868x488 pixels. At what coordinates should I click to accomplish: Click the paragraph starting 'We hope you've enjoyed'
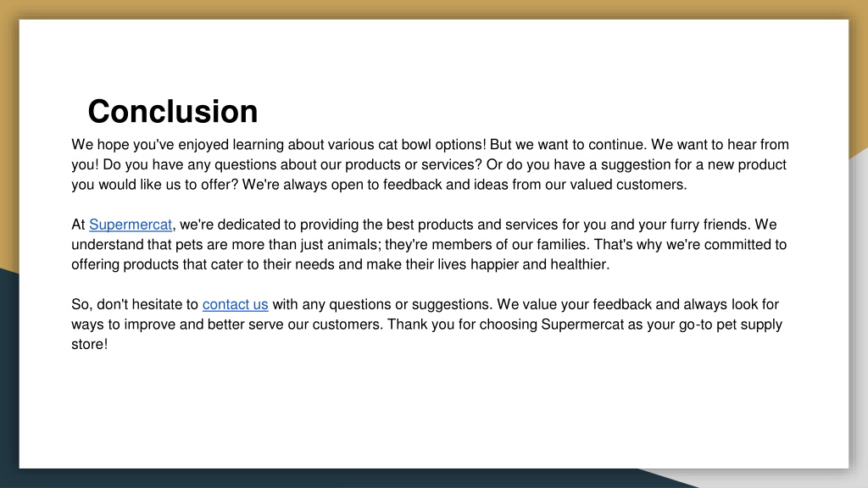[430, 164]
